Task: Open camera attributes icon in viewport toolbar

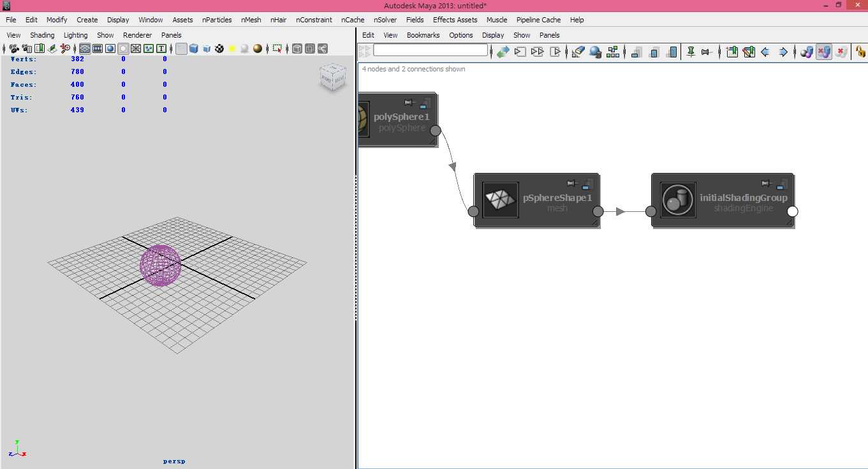Action: pos(27,48)
